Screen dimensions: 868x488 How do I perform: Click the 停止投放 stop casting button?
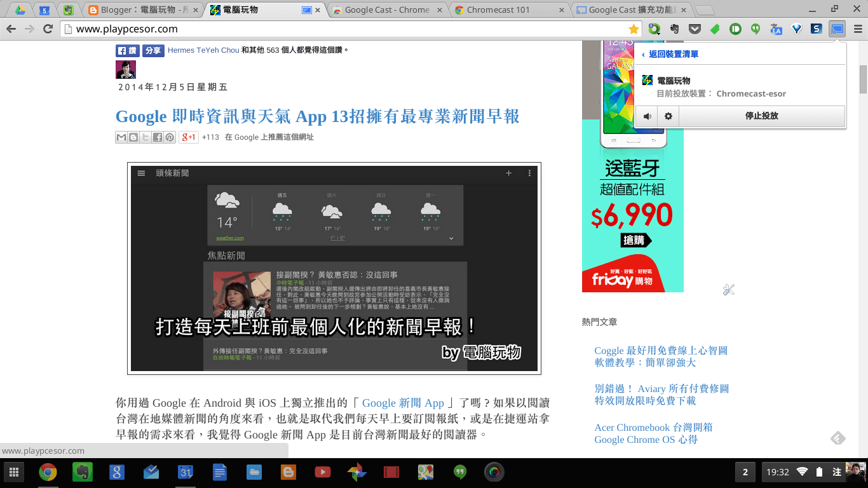[x=762, y=116]
